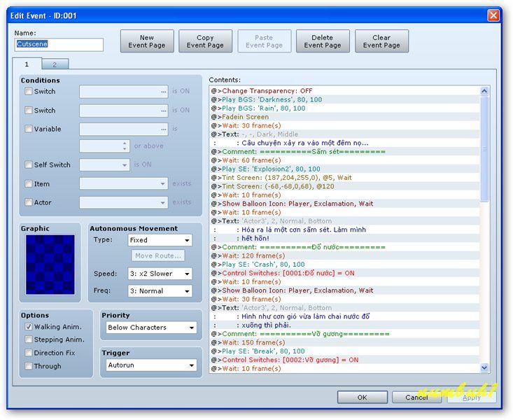Click the Copy Event Page button
The width and height of the screenshot is (513, 420).
coord(205,41)
